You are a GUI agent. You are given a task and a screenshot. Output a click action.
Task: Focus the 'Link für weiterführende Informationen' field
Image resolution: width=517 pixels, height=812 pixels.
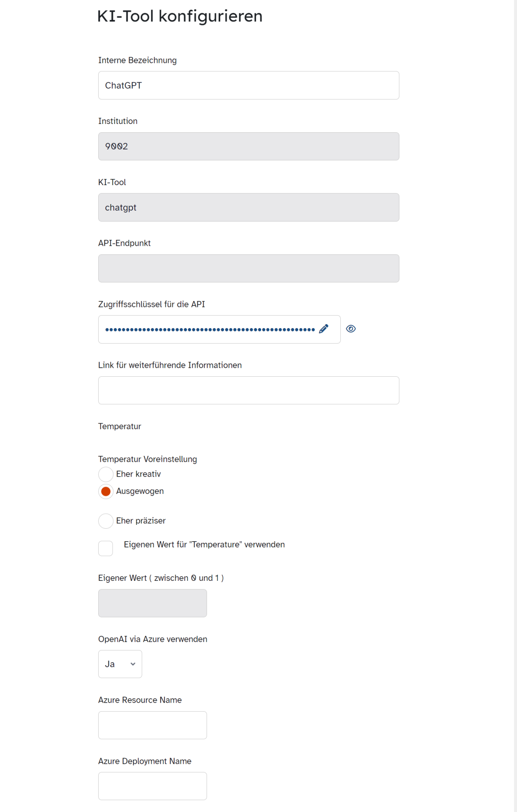[249, 391]
